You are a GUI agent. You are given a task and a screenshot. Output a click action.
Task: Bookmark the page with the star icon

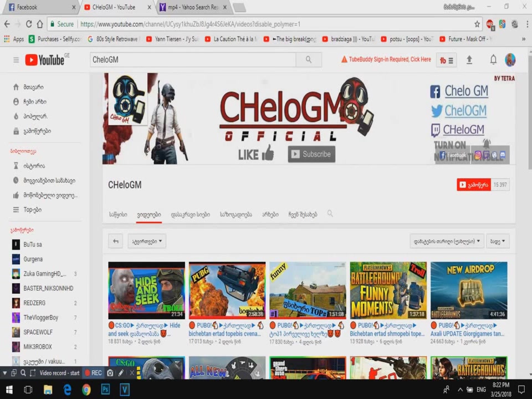(x=477, y=24)
